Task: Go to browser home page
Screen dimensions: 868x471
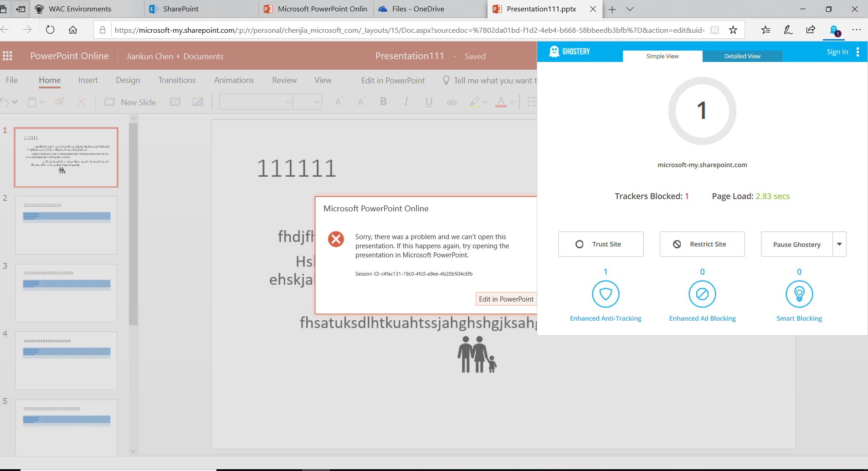Action: [x=73, y=30]
